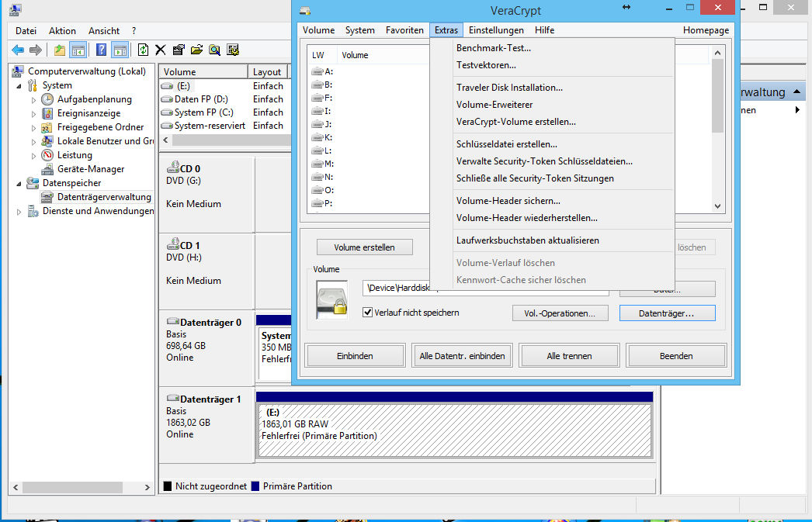Screen dimensions: 812x522
Task: Select Leistung in the tree
Action: point(75,155)
